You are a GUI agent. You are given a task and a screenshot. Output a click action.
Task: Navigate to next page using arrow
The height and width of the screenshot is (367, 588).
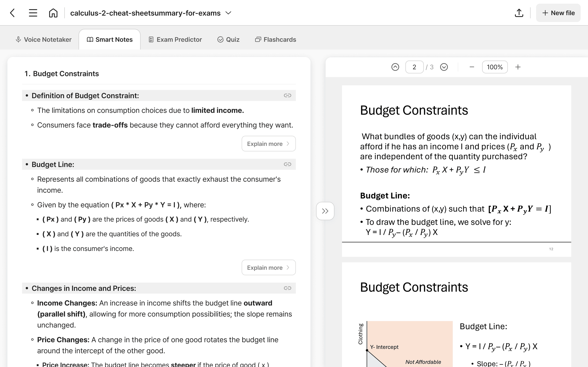(x=444, y=67)
